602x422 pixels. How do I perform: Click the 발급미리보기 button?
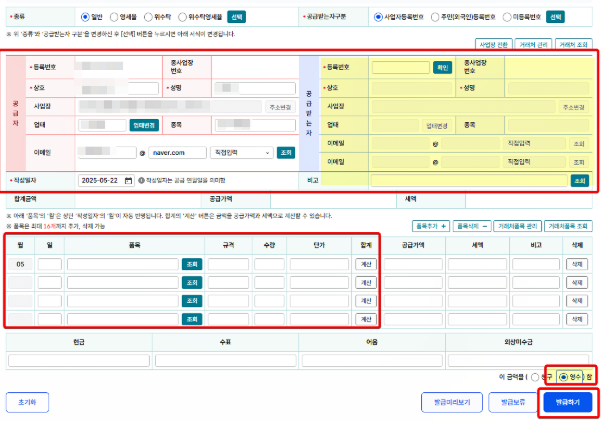(452, 402)
